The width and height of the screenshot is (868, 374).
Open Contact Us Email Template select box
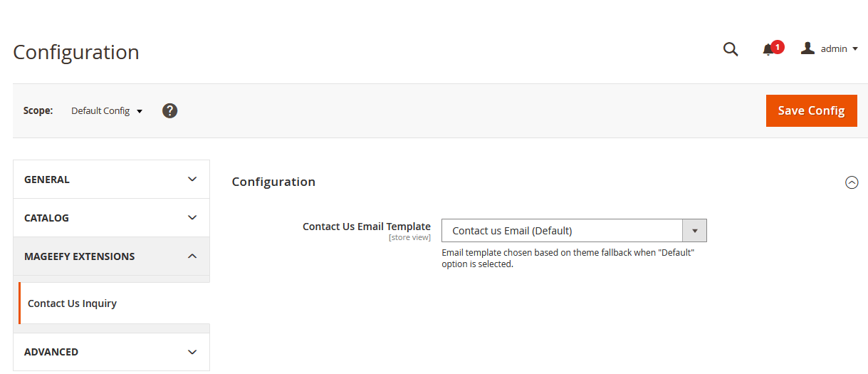(x=562, y=231)
